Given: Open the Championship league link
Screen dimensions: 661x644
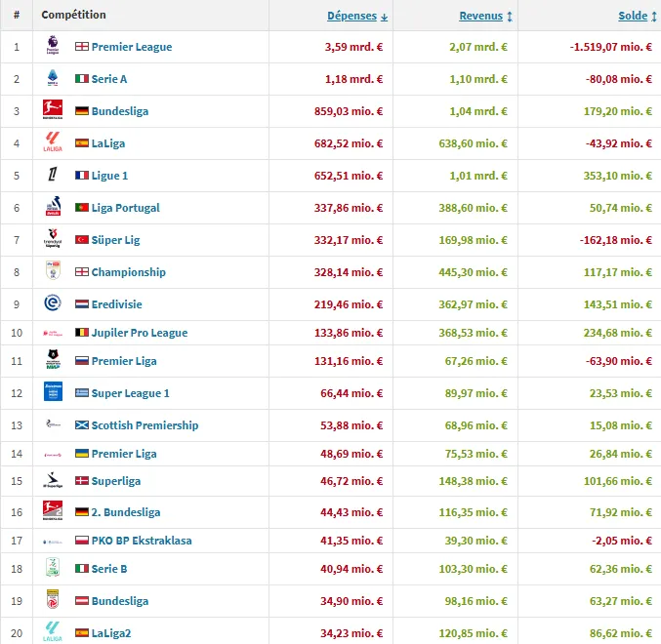Looking at the screenshot, I should click(x=128, y=272).
